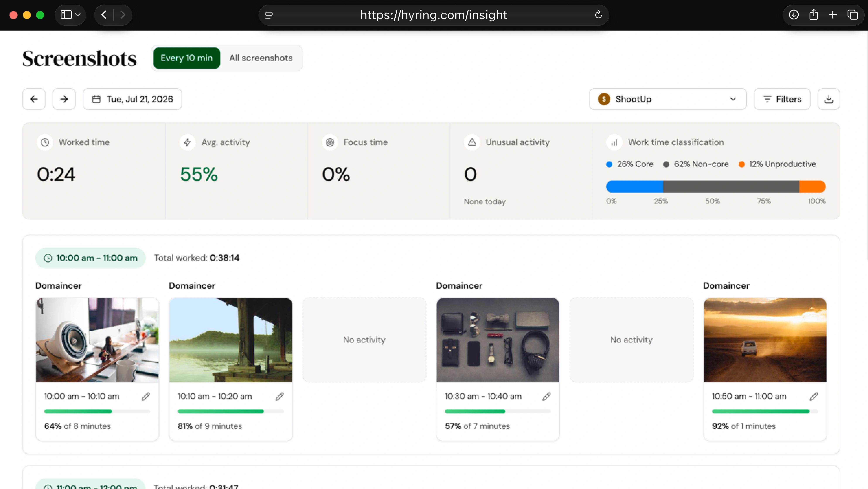Toggle the browser sidebar

coord(66,14)
